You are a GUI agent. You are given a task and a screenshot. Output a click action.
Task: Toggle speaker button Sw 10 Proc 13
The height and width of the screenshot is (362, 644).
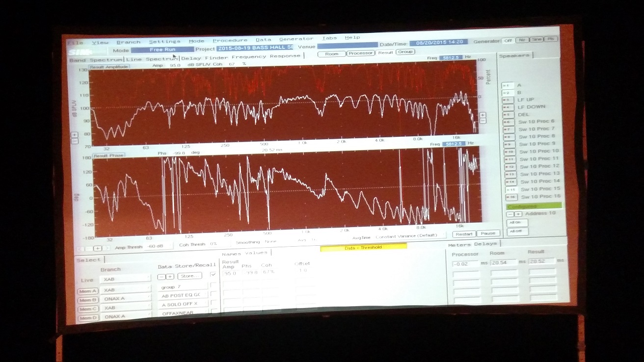coord(510,174)
